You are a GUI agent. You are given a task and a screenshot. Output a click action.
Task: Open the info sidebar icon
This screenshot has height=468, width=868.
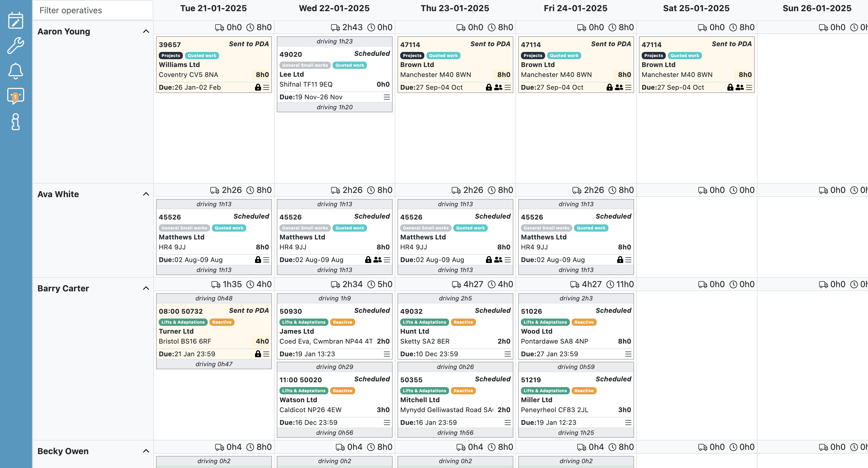15,122
